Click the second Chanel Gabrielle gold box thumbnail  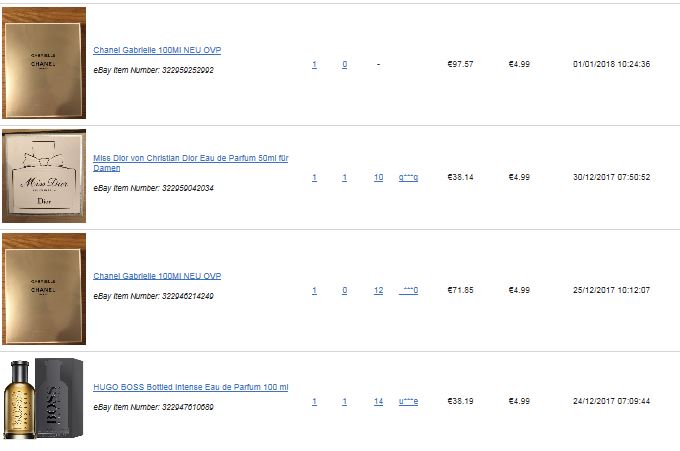click(x=44, y=289)
